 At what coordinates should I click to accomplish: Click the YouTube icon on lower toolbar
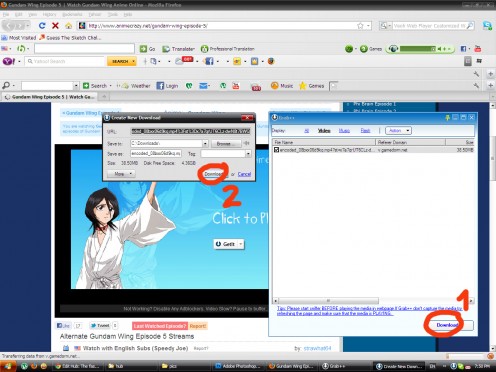(236, 86)
